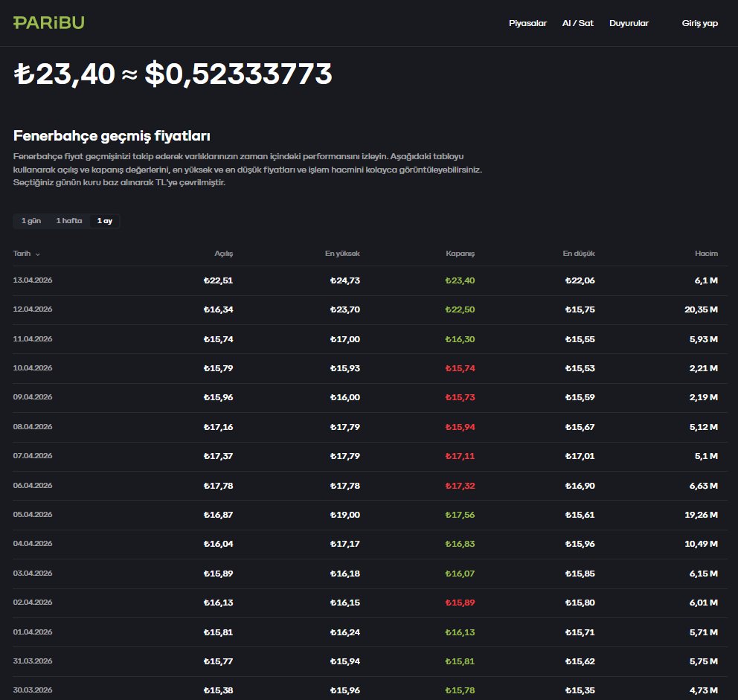This screenshot has width=738, height=700.
Task: Click the 20,35 M volume value
Action: 701,309
